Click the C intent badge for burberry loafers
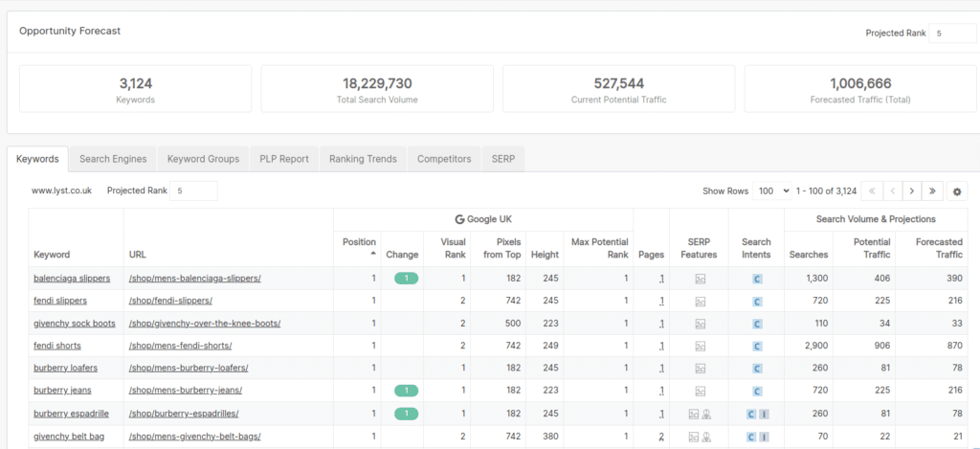The height and width of the screenshot is (449, 980). [757, 369]
